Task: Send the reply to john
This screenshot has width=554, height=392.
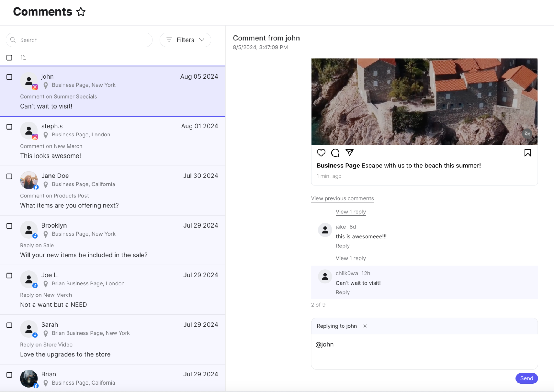Action: pyautogui.click(x=526, y=378)
